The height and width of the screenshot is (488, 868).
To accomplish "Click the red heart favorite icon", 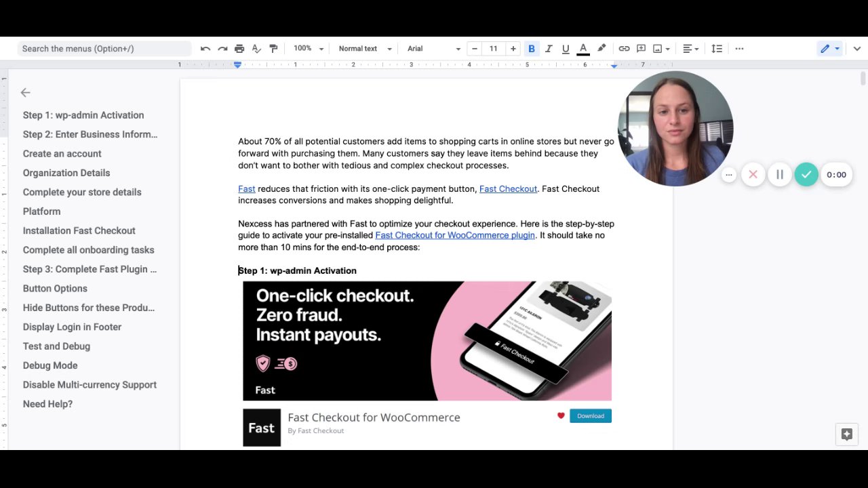I will [561, 416].
